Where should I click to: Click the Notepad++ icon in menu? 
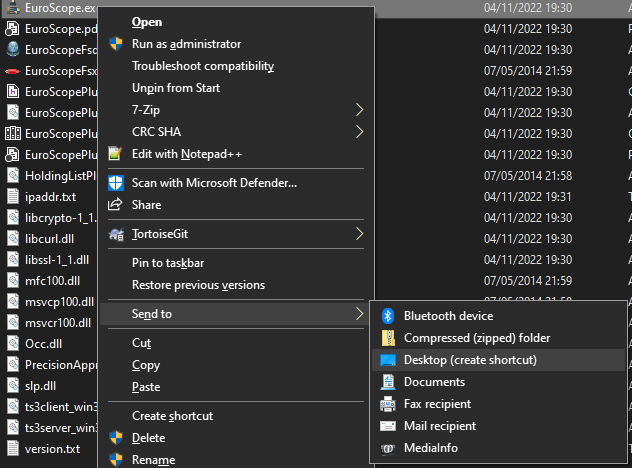(x=115, y=154)
